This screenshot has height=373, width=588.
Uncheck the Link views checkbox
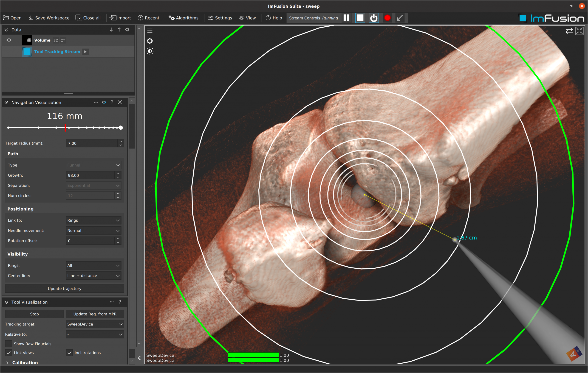tap(9, 353)
